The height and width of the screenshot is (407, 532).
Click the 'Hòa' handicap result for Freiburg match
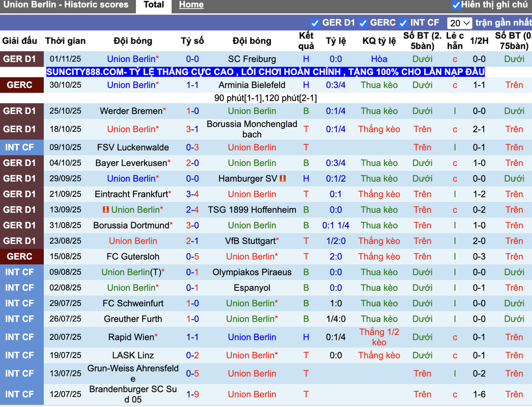[x=379, y=59]
